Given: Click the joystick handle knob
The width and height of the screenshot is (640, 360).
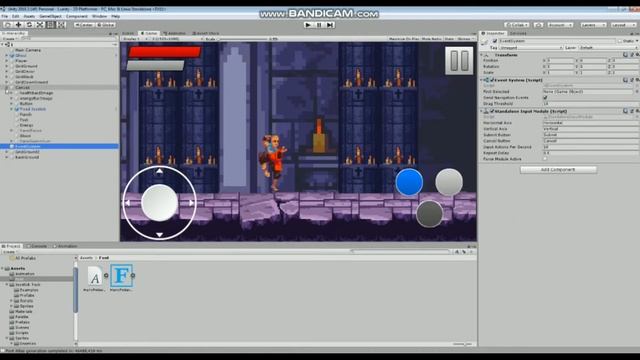Looking at the screenshot, I should coord(160,203).
